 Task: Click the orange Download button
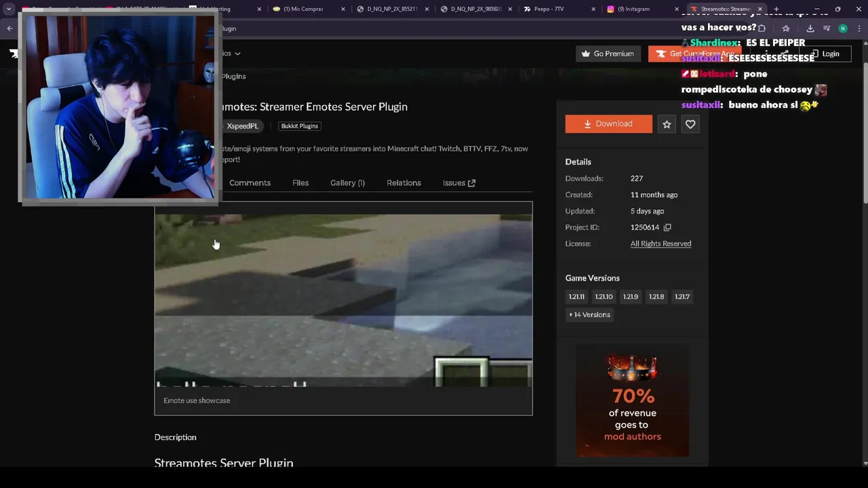(x=609, y=124)
